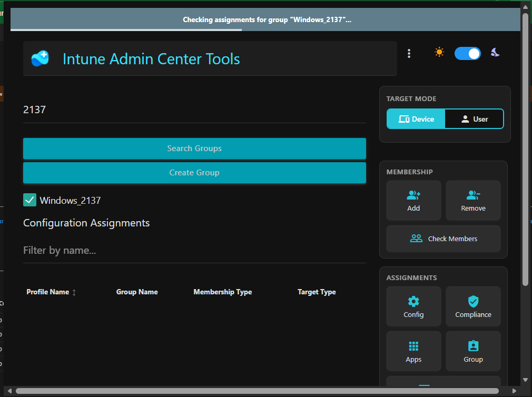Viewport: 532px width, 397px height.
Task: Open the three-dot options menu
Action: click(409, 53)
